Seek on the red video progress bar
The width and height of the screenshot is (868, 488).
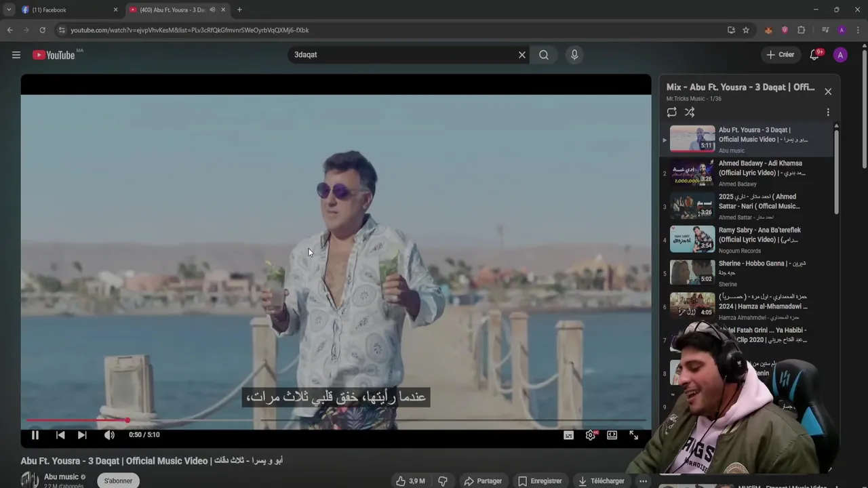(x=336, y=421)
